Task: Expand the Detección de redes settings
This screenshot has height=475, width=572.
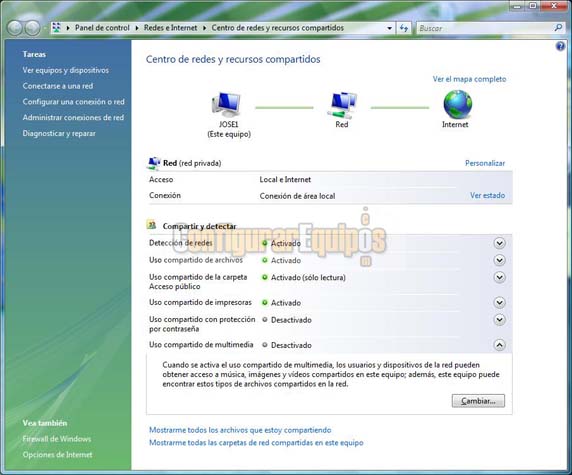Action: click(499, 243)
